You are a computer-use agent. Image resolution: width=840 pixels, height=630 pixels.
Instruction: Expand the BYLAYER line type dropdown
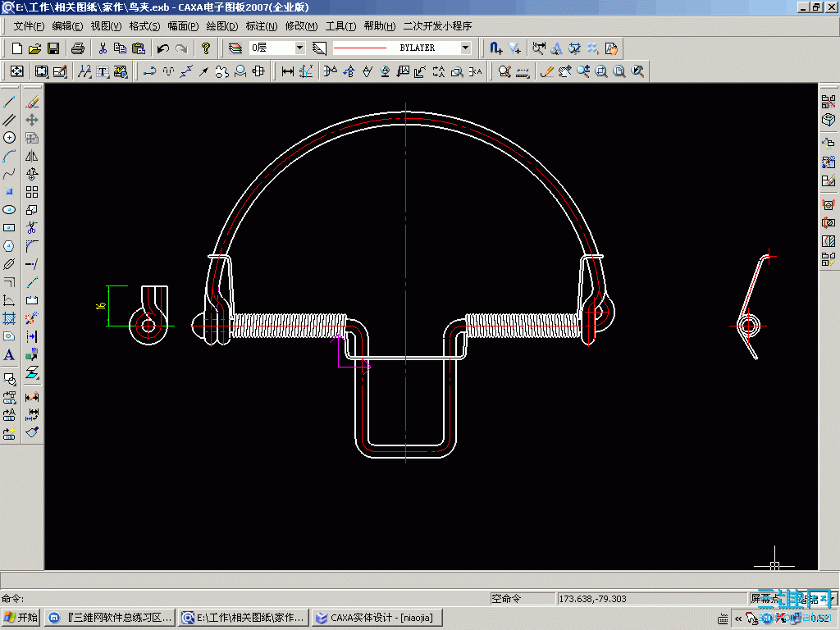(466, 48)
